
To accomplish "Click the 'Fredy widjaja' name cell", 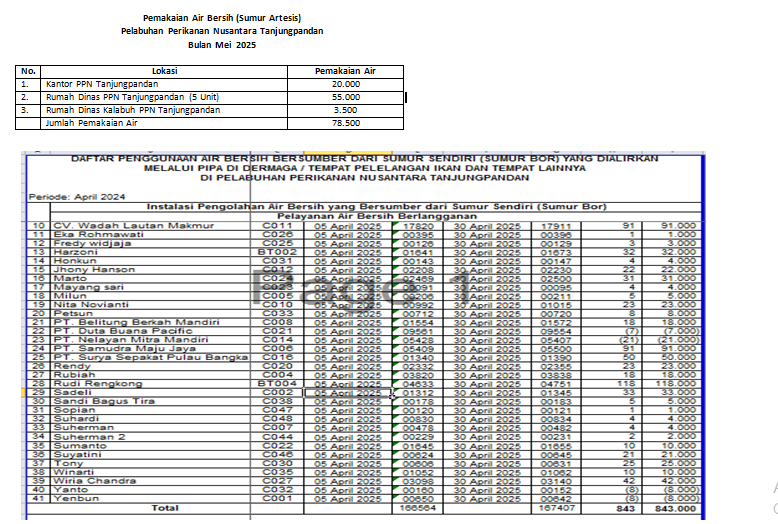I will click(x=151, y=244).
